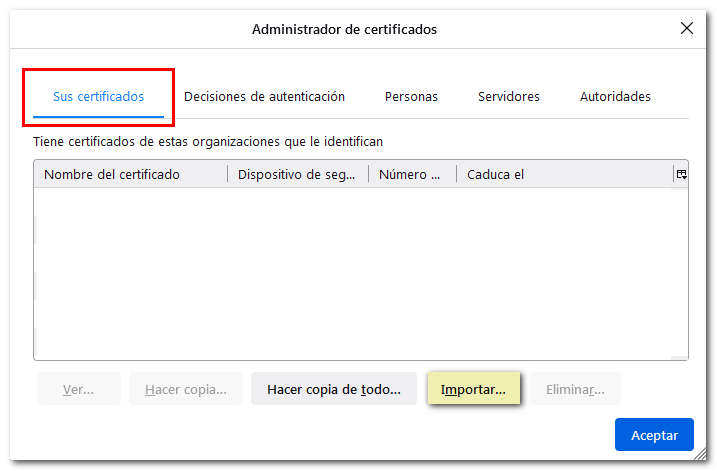Click the Eliminar... button
This screenshot has height=471, width=717.
(x=575, y=389)
